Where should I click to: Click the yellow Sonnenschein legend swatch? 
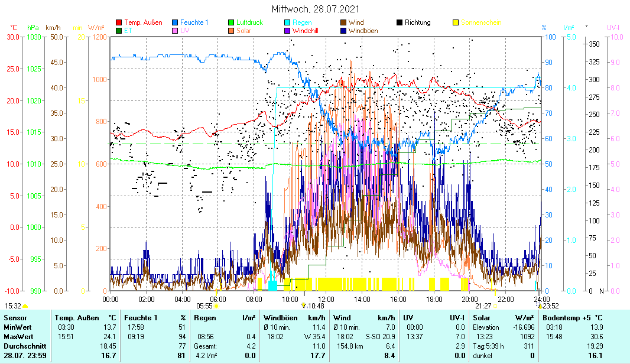[456, 22]
